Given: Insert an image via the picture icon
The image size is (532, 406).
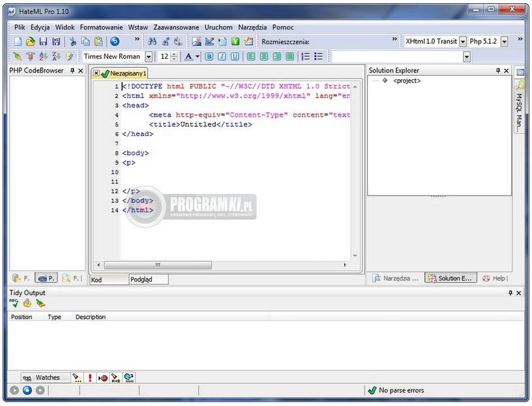Looking at the screenshot, I should pyautogui.click(x=196, y=41).
